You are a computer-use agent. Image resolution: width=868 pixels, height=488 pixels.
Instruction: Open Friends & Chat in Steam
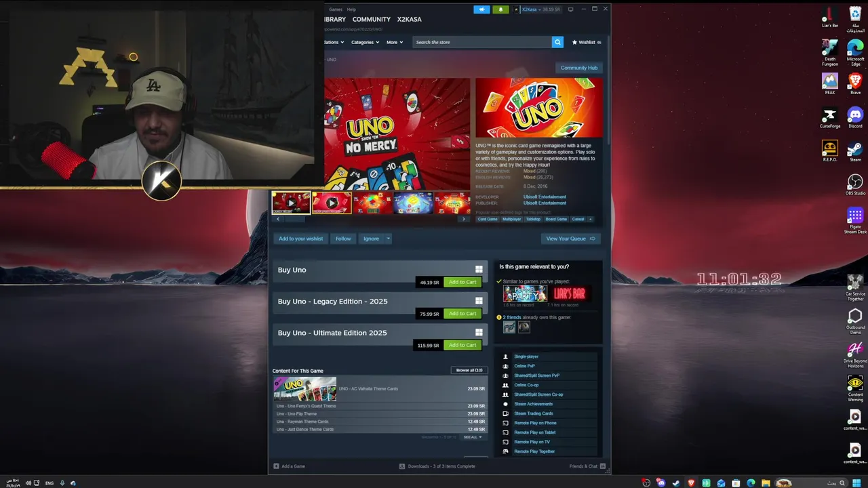587,466
